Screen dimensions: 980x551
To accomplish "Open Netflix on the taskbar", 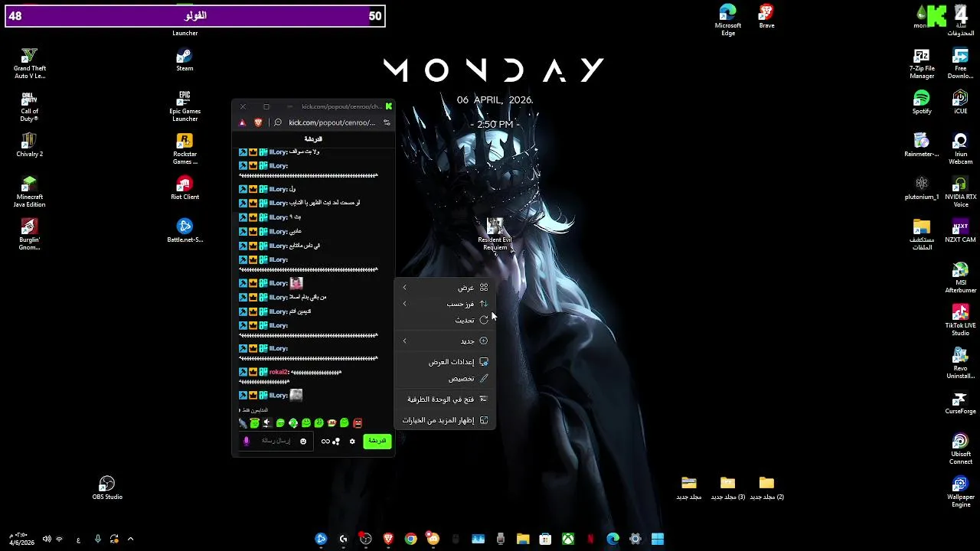I will [x=590, y=539].
